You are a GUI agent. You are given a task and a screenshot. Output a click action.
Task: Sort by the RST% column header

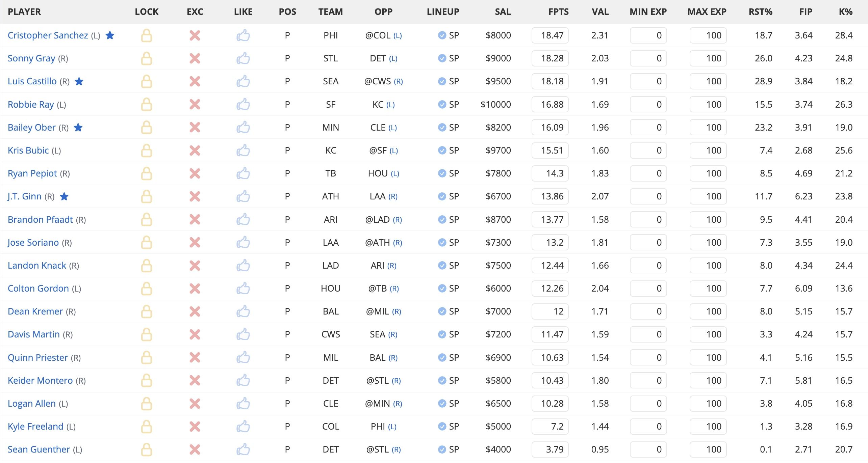(x=760, y=12)
